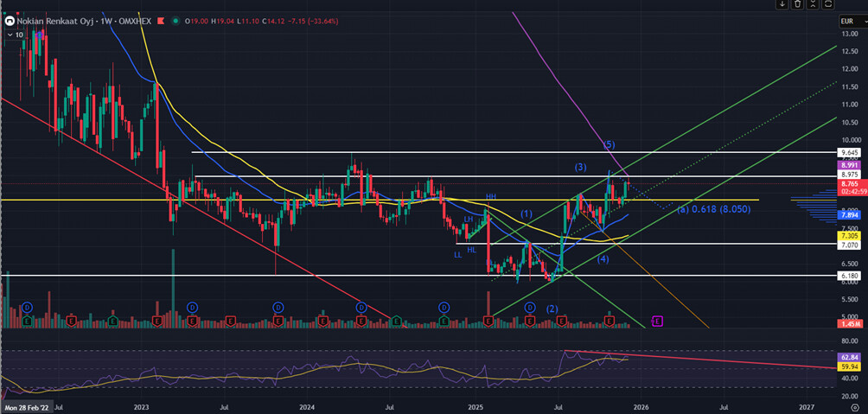The width and height of the screenshot is (868, 414).
Task: Click the collapse pane arrows icon
Action: point(814,3)
